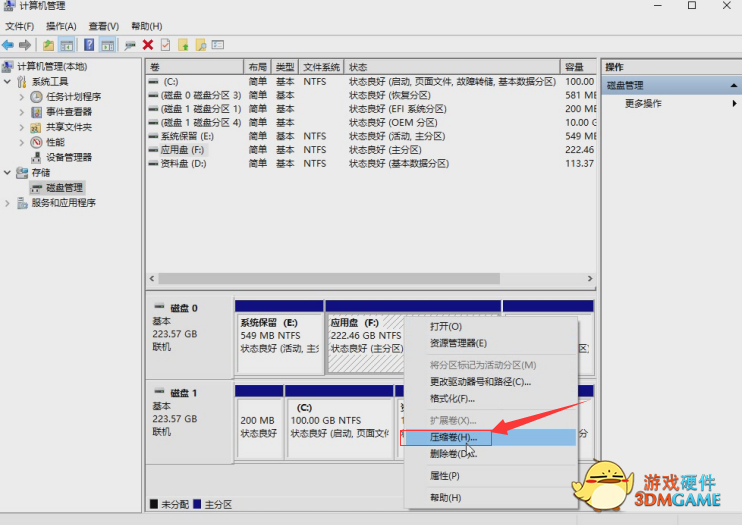Click the (C:) 100.00 GB partition block

[x=339, y=421]
